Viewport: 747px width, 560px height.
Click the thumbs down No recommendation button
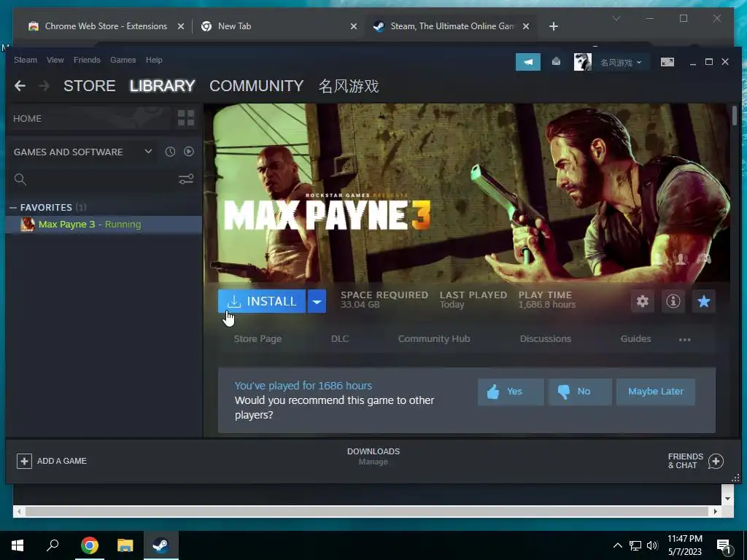pyautogui.click(x=580, y=392)
